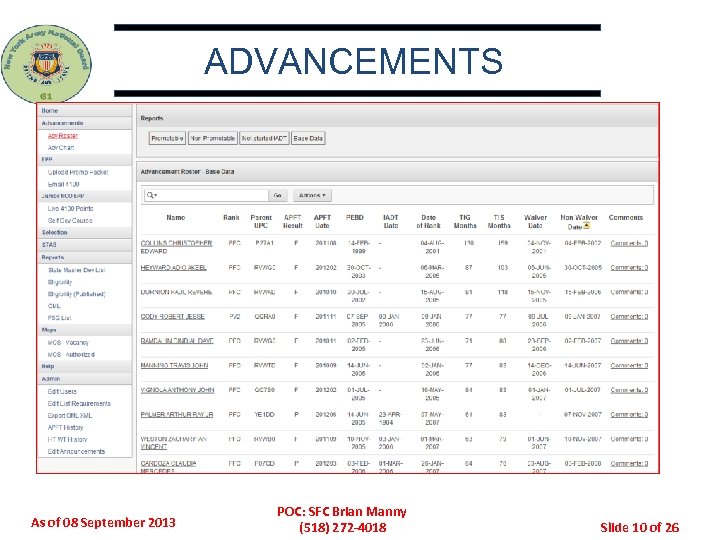
Task: Open Vignola Anthony John's record
Action: click(x=177, y=390)
